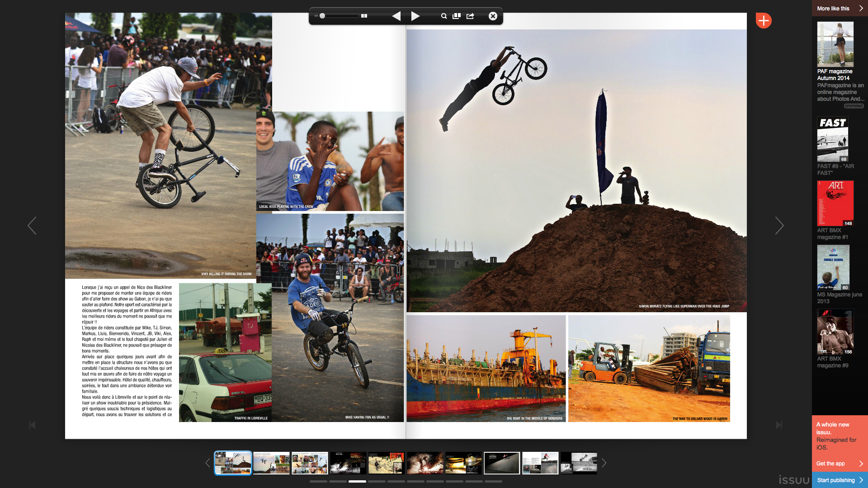Jump to last page with skip-forward icon
The height and width of the screenshot is (488, 868).
pyautogui.click(x=779, y=425)
